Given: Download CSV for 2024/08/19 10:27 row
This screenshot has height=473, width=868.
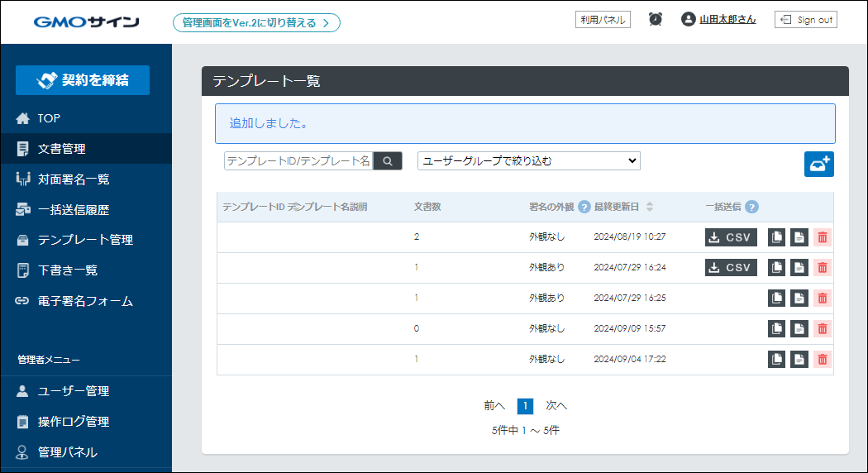Looking at the screenshot, I should click(x=731, y=237).
